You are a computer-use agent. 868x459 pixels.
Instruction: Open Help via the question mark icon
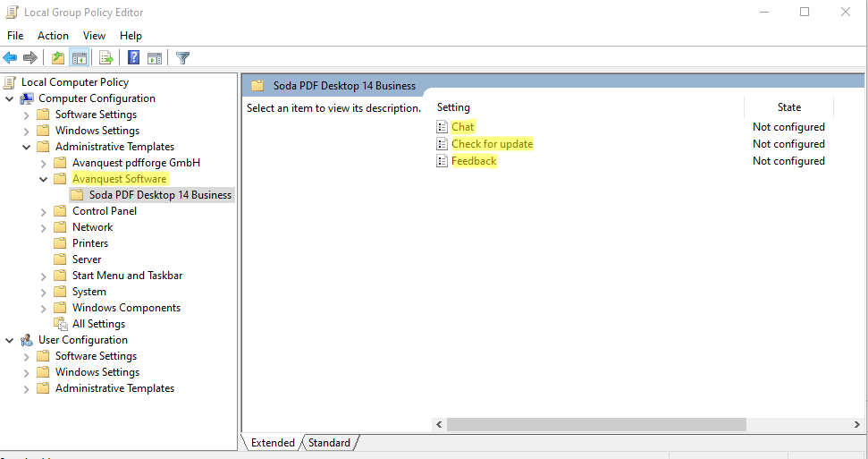point(133,57)
